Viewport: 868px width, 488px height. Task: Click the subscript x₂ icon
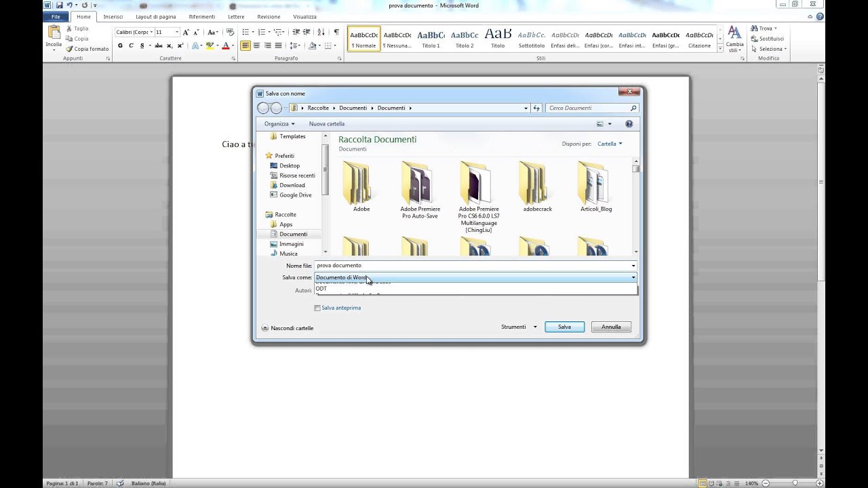(170, 45)
